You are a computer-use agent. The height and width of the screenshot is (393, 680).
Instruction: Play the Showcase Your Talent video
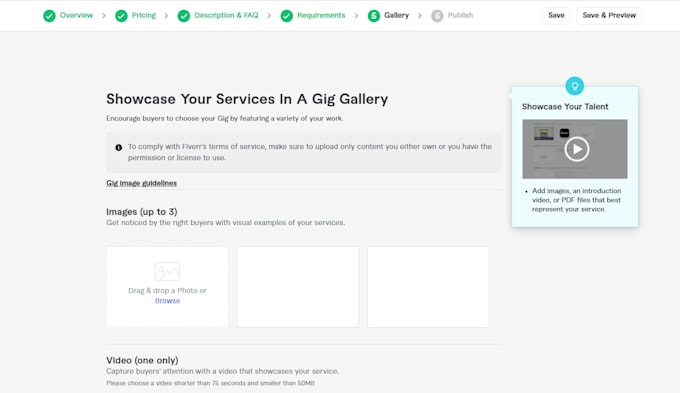point(577,149)
